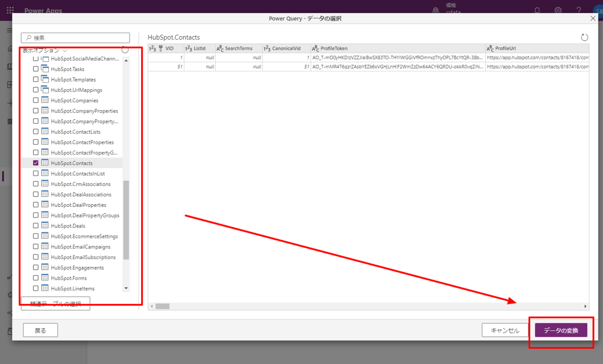The height and width of the screenshot is (364, 603).
Task: Click the list scroll up arrow
Action: 126,60
